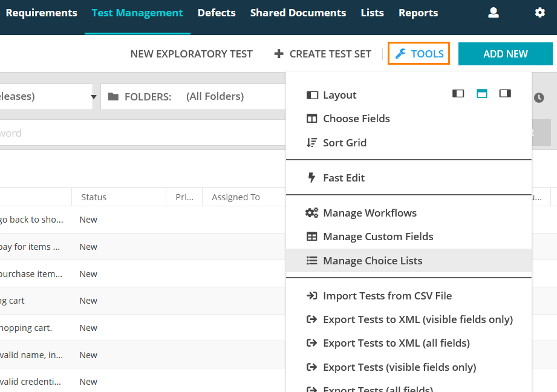This screenshot has width=557, height=392.
Task: Click the Add New button
Action: 505,54
